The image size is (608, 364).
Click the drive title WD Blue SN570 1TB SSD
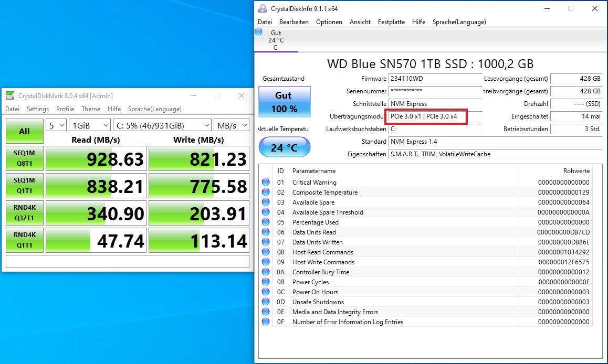431,63
